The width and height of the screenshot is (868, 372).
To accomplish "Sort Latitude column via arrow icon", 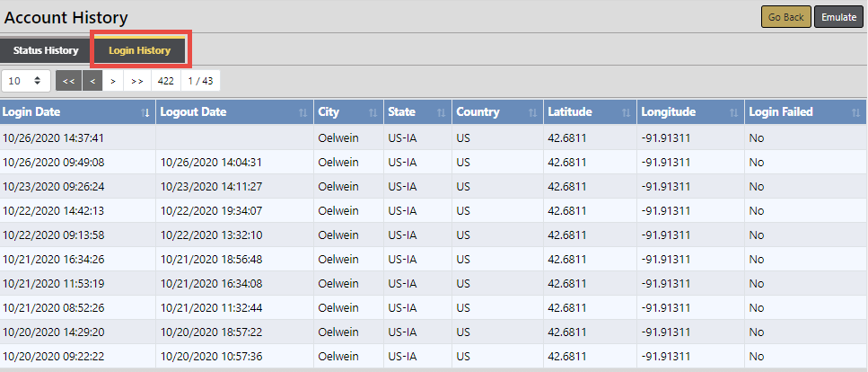I will point(625,112).
